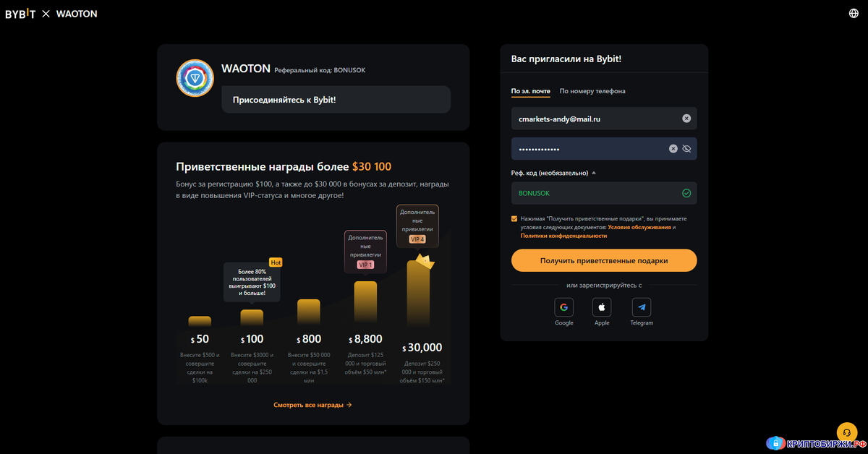Expand the VIP 4 privileges card
This screenshot has height=454, width=868.
[418, 226]
